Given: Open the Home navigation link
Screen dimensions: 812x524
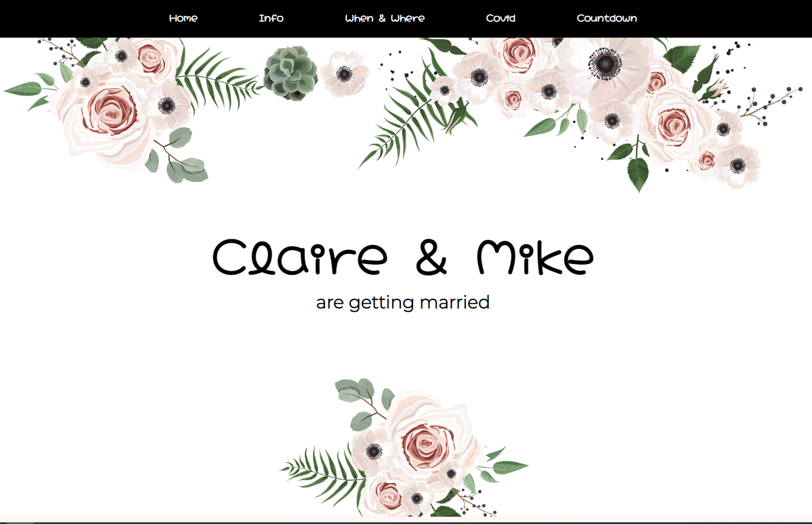Looking at the screenshot, I should (183, 18).
